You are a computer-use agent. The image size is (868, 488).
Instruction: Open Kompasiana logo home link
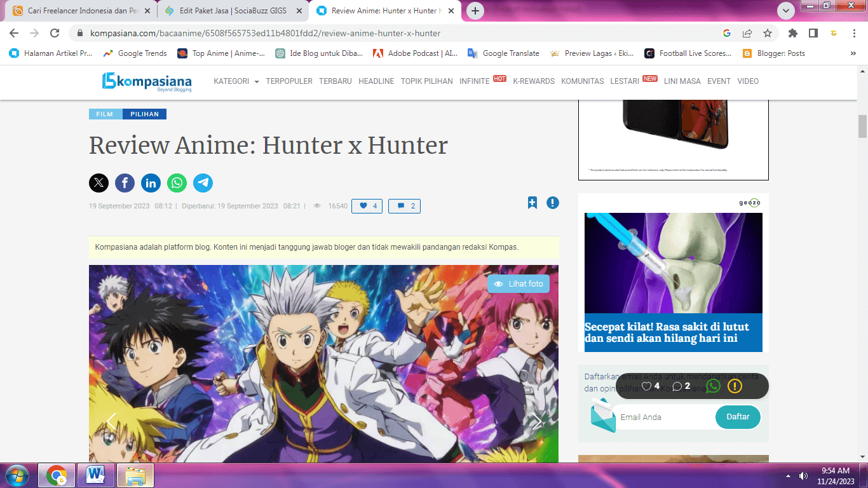pyautogui.click(x=147, y=81)
